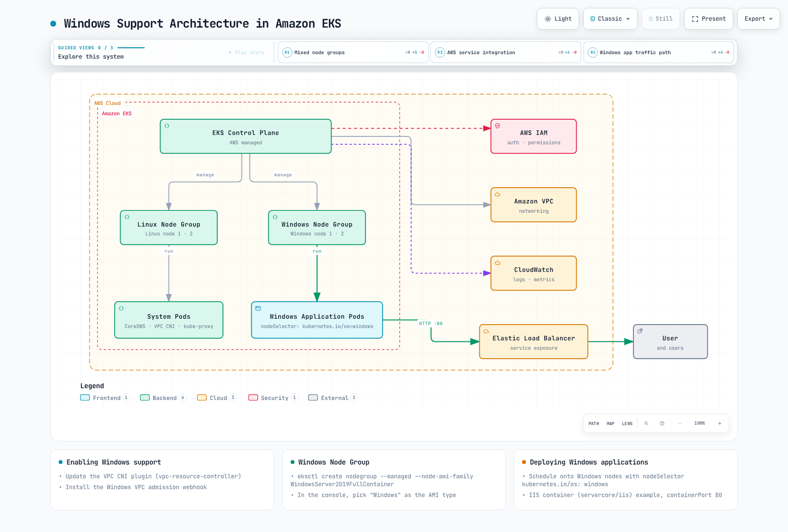Click the code icon on Windows Node Group

click(x=275, y=217)
